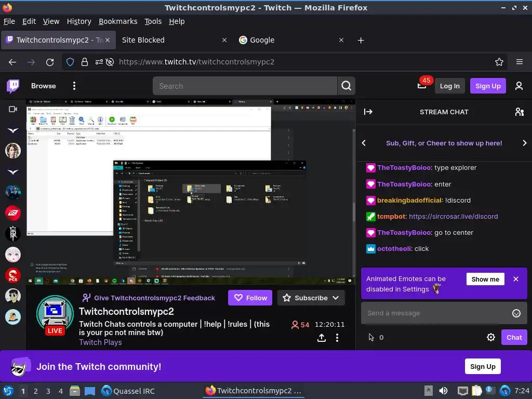Screen dimensions: 532x399
Task: Open Firefox application hamburger menu
Action: coord(519,62)
